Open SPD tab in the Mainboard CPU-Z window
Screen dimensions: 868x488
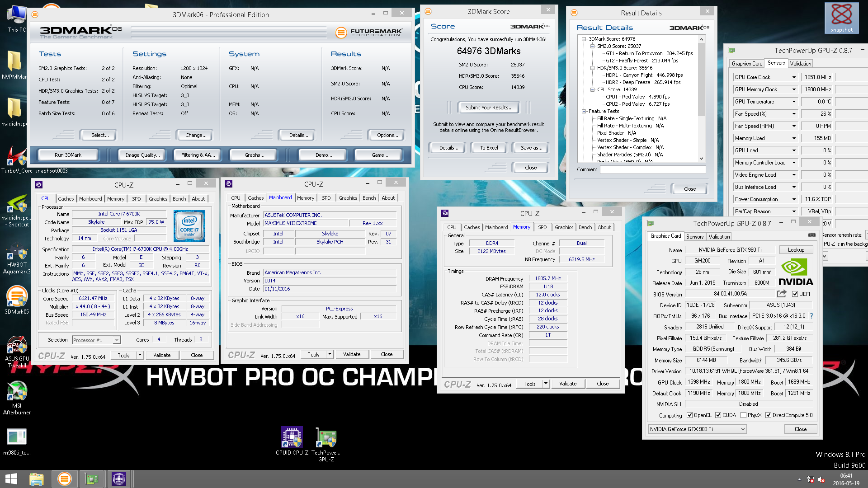click(x=326, y=198)
